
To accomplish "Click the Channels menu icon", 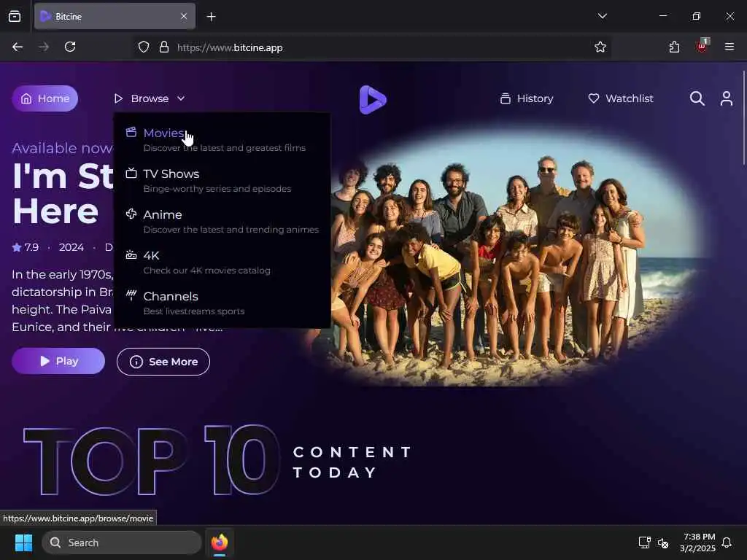I will 131,295.
